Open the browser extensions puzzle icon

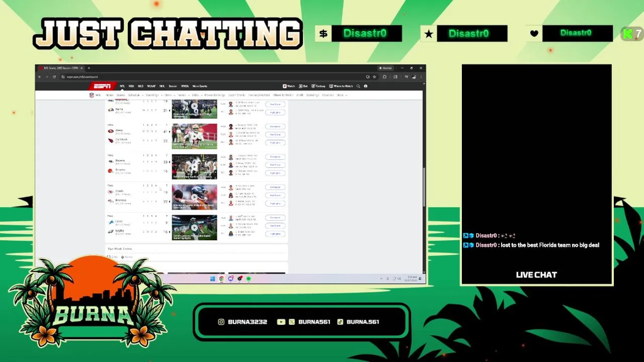[x=384, y=77]
